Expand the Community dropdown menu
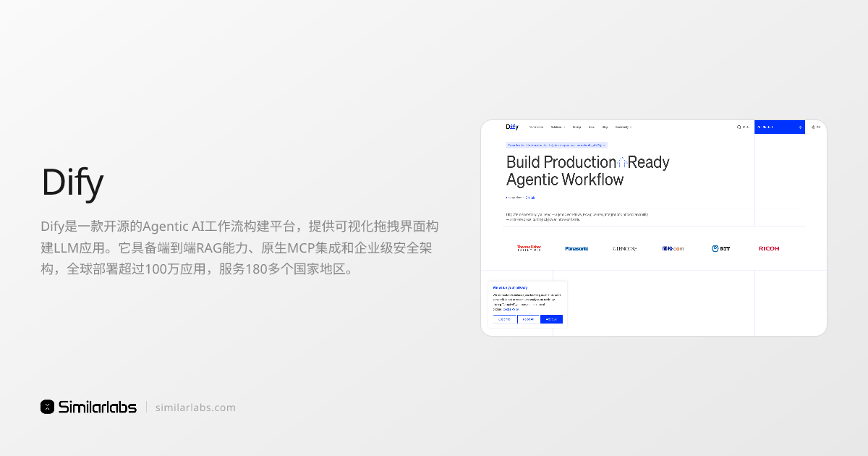This screenshot has width=868, height=456. (x=624, y=127)
